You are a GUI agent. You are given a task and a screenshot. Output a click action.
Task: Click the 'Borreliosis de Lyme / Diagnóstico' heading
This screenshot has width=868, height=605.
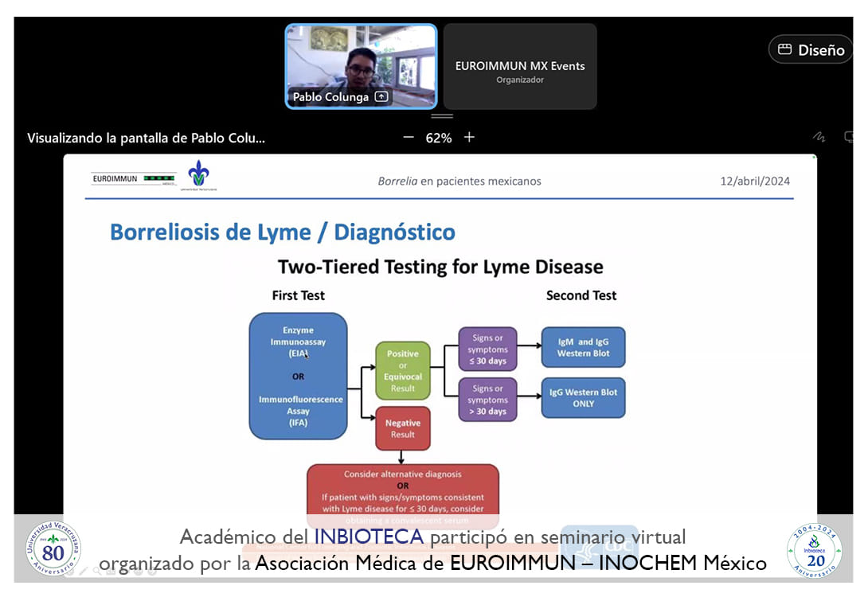click(x=283, y=232)
